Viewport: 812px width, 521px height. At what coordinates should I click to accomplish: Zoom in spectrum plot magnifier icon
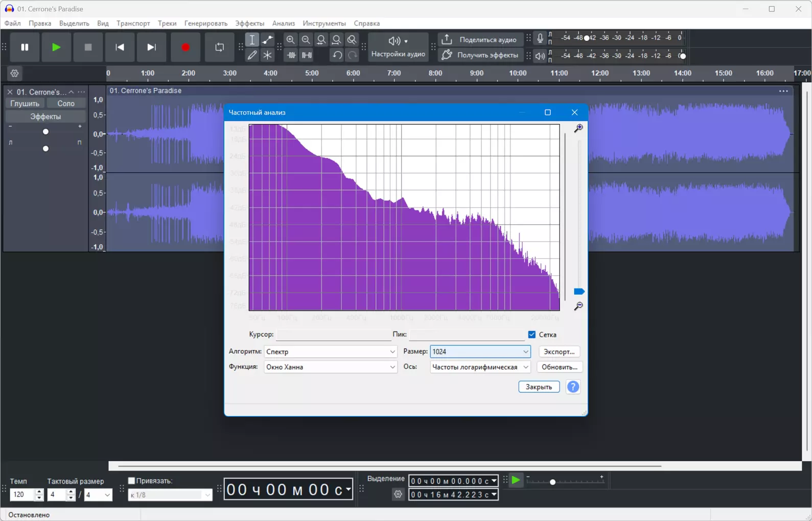578,128
